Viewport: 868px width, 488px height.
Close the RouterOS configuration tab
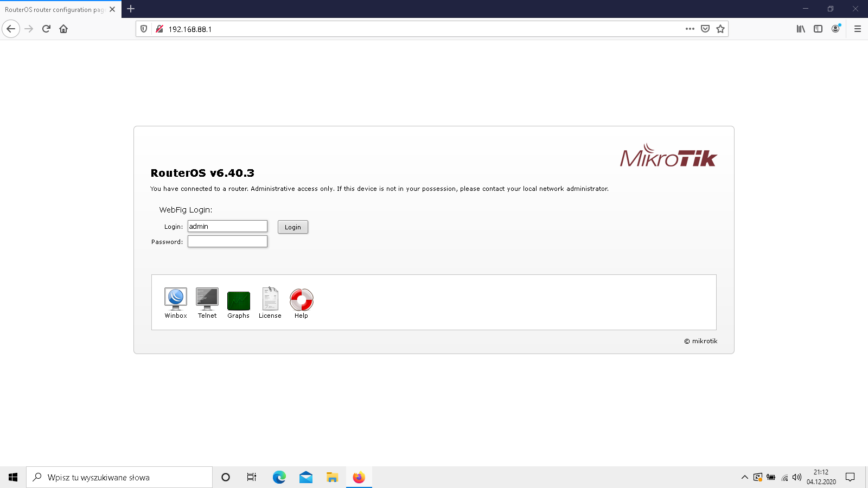[112, 9]
